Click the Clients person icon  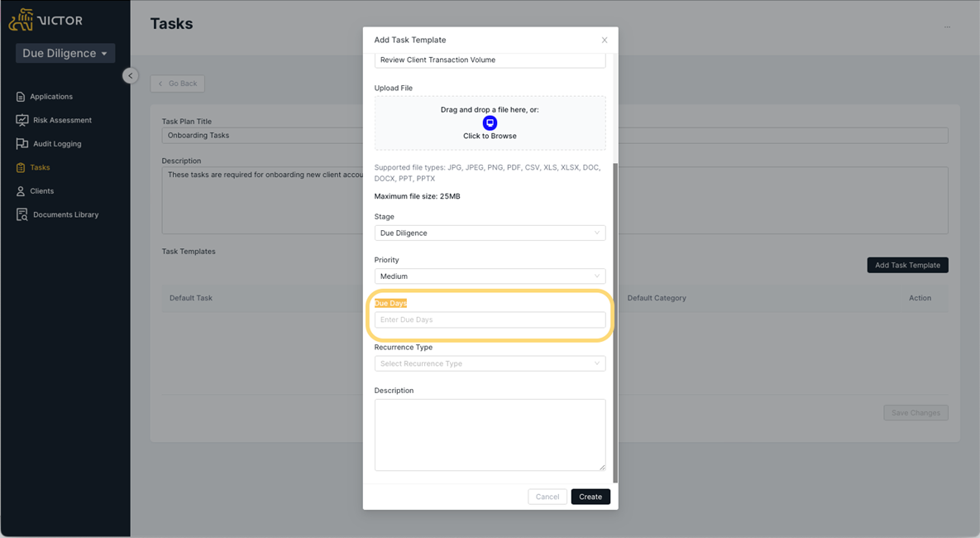pos(21,191)
